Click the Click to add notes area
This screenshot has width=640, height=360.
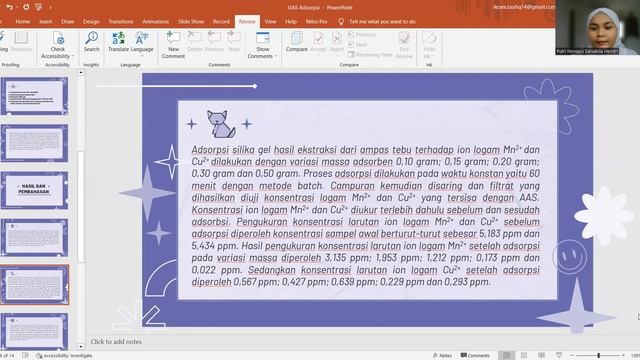click(x=116, y=342)
